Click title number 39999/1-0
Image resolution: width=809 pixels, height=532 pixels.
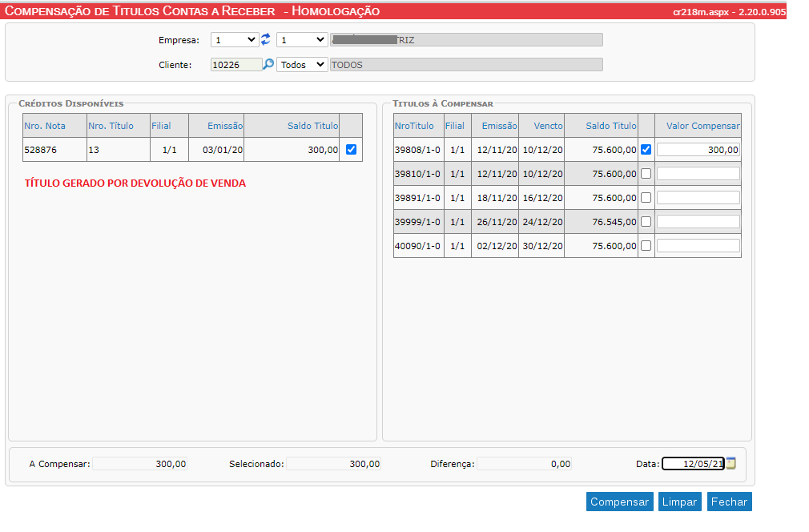click(x=418, y=222)
